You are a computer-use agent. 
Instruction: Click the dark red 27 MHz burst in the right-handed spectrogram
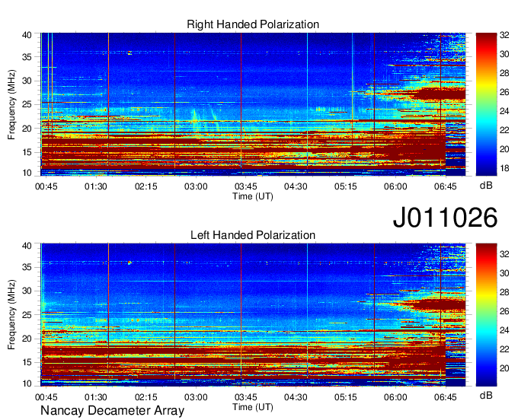coord(440,94)
